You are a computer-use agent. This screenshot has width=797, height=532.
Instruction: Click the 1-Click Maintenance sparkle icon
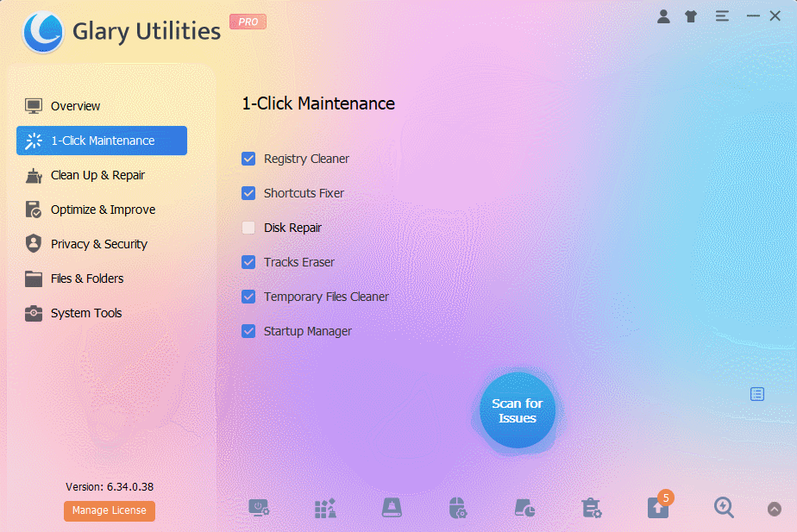[x=34, y=141]
